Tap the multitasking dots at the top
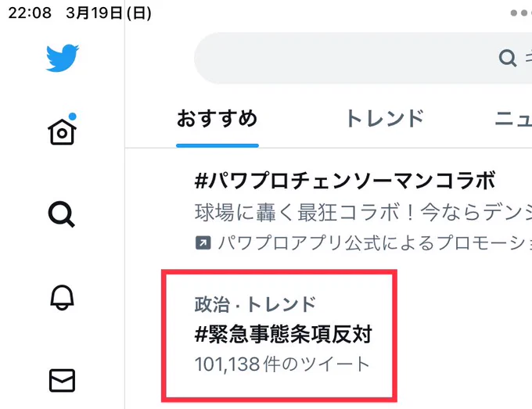This screenshot has height=409, width=532. point(521,13)
